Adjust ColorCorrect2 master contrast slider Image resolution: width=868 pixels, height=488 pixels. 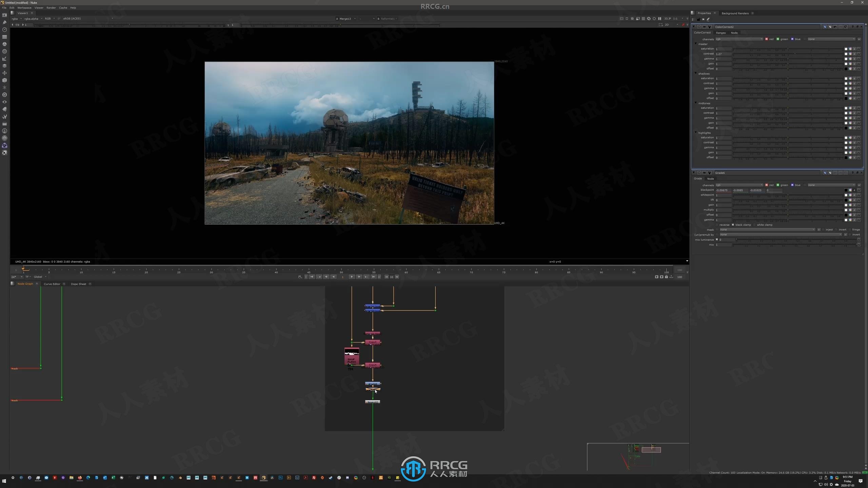788,54
